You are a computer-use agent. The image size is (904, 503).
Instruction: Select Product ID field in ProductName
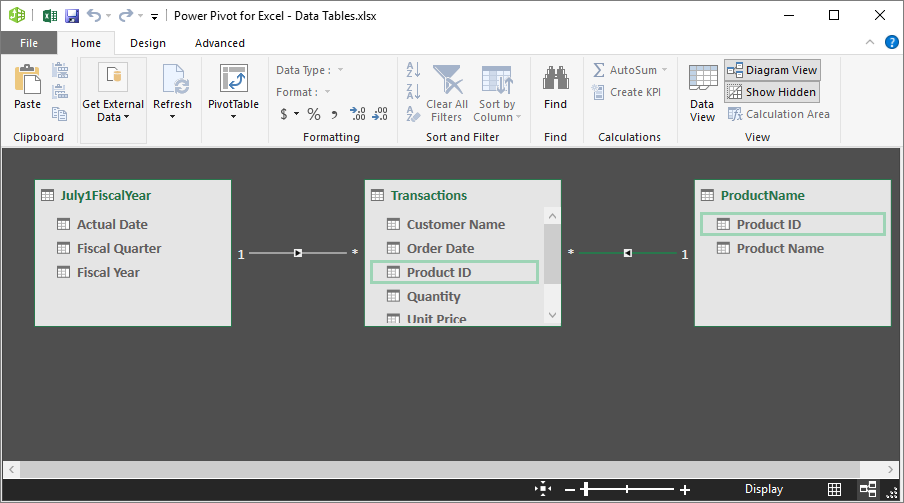pos(793,224)
